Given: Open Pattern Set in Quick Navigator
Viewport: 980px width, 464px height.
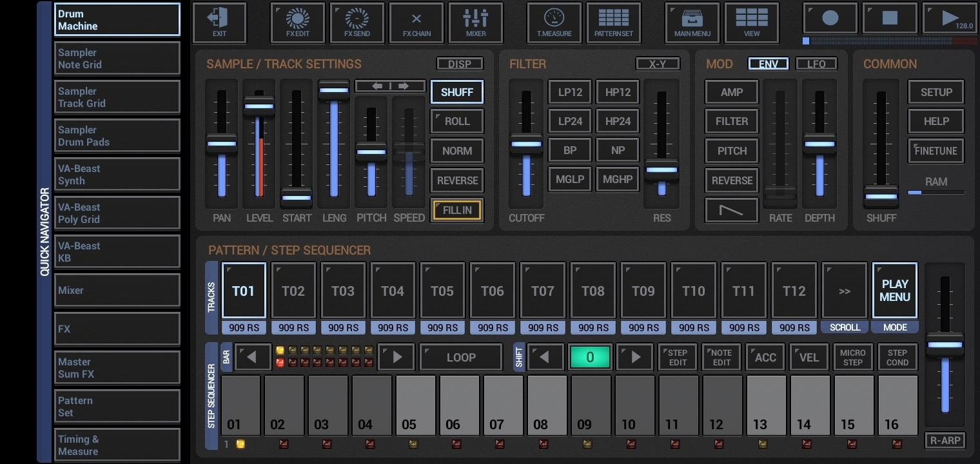Looking at the screenshot, I should pos(117,407).
